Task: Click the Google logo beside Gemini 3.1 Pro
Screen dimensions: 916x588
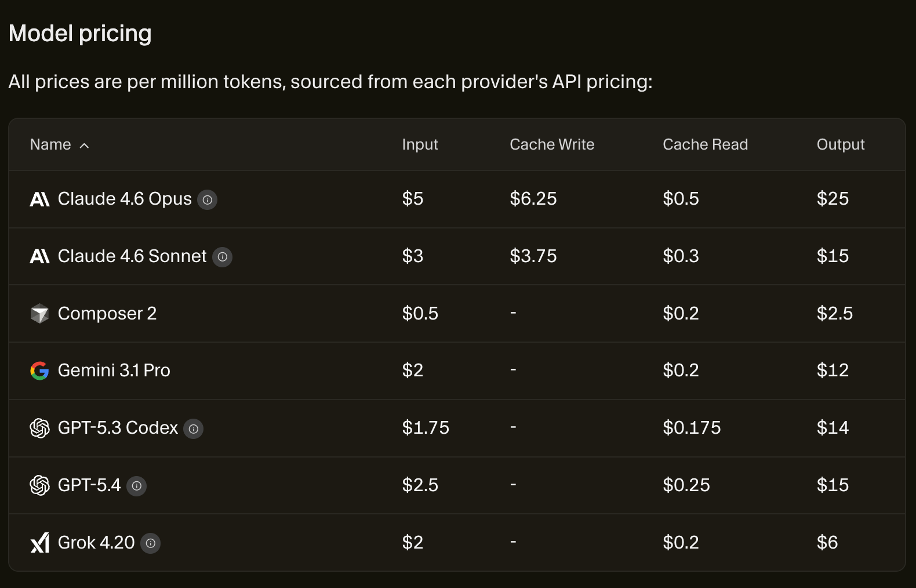Action: click(x=39, y=371)
